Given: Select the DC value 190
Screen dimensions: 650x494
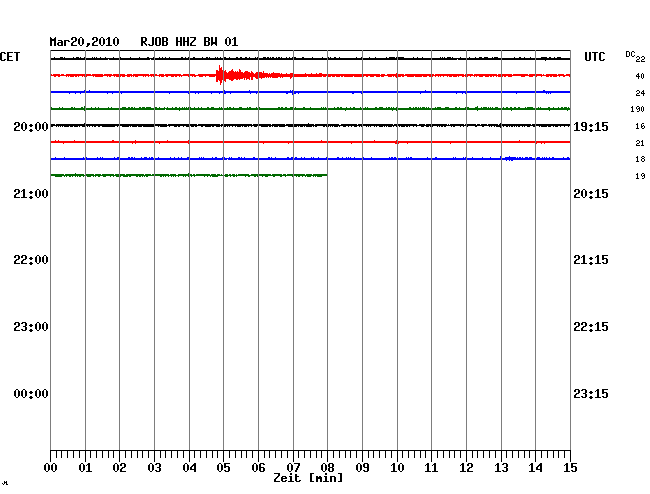Looking at the screenshot, I should [x=638, y=109].
